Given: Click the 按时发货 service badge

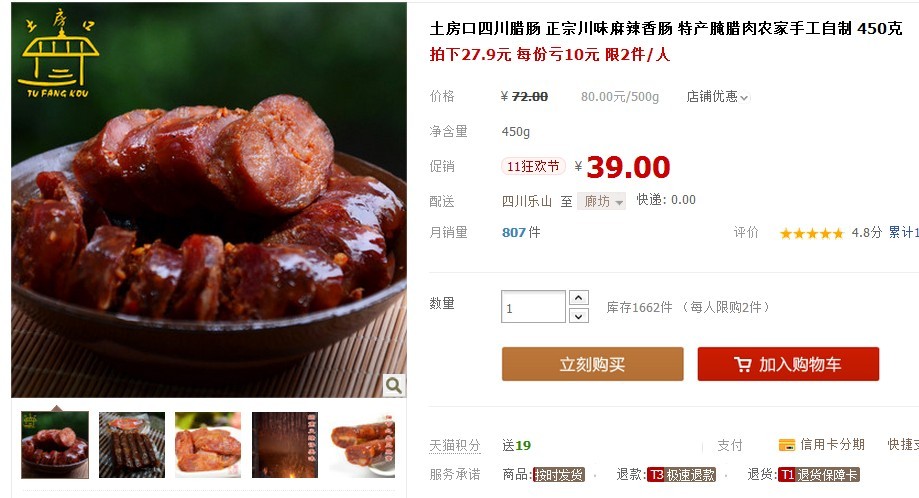Looking at the screenshot, I should point(559,475).
